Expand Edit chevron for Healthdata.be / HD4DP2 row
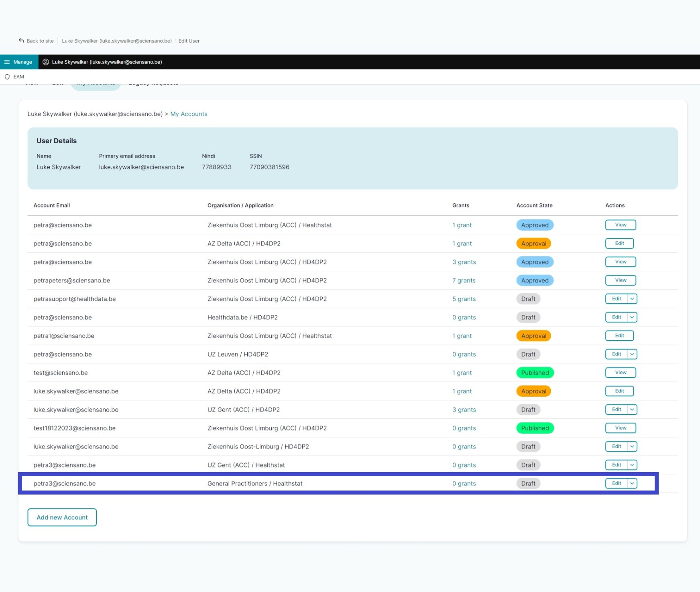This screenshot has width=700, height=592. click(632, 317)
